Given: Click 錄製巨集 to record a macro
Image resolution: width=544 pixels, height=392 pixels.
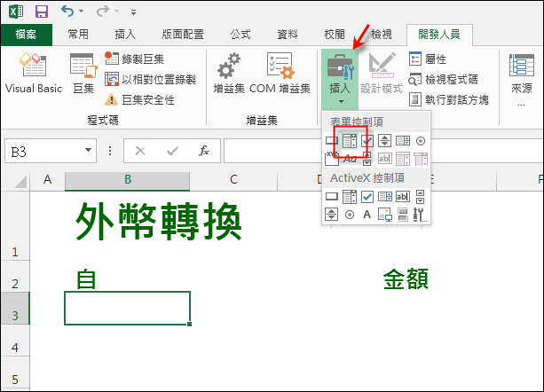Looking at the screenshot, I should tap(135, 59).
